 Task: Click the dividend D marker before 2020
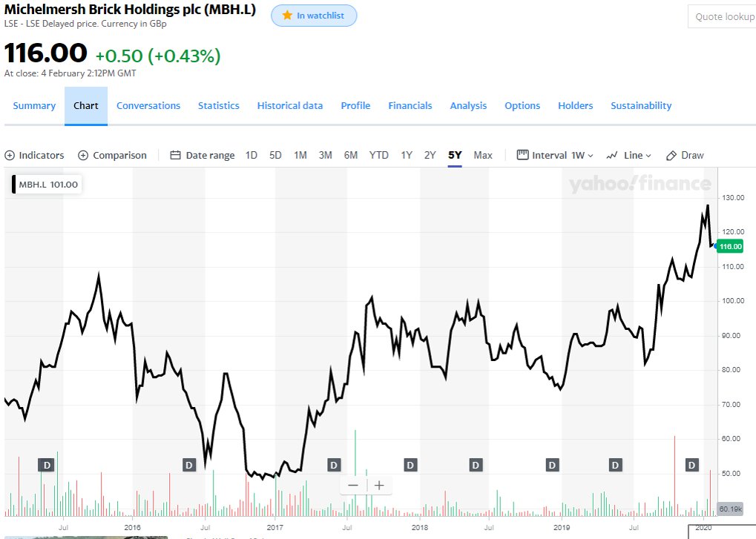click(692, 466)
